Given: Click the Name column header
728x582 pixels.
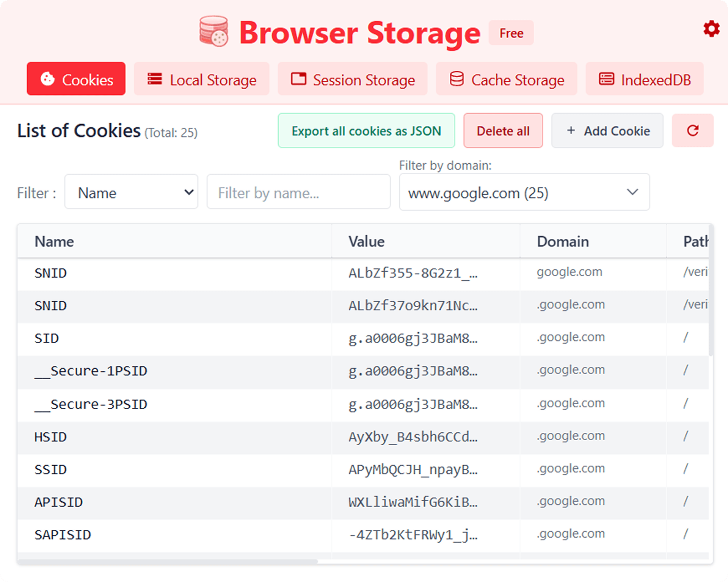Looking at the screenshot, I should pyautogui.click(x=54, y=241).
